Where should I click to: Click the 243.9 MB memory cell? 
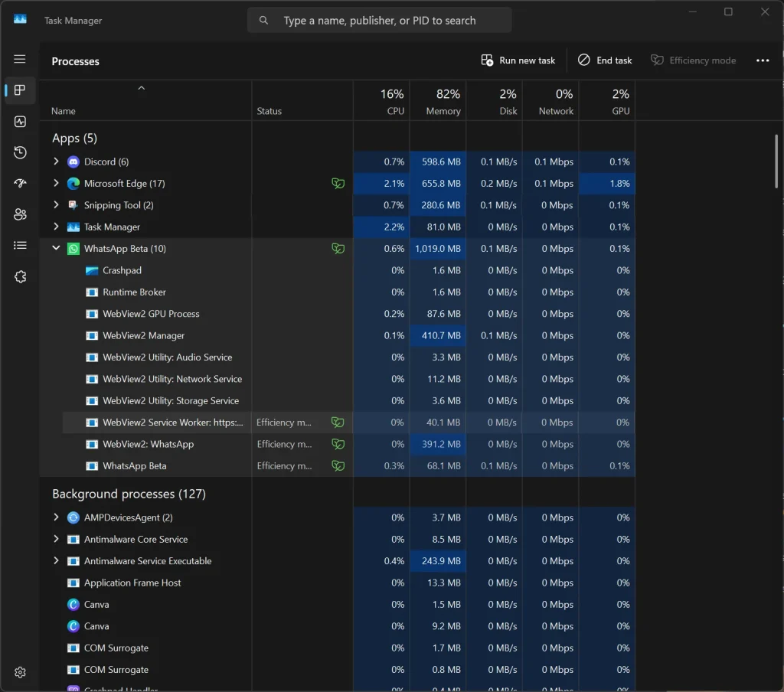tap(438, 561)
